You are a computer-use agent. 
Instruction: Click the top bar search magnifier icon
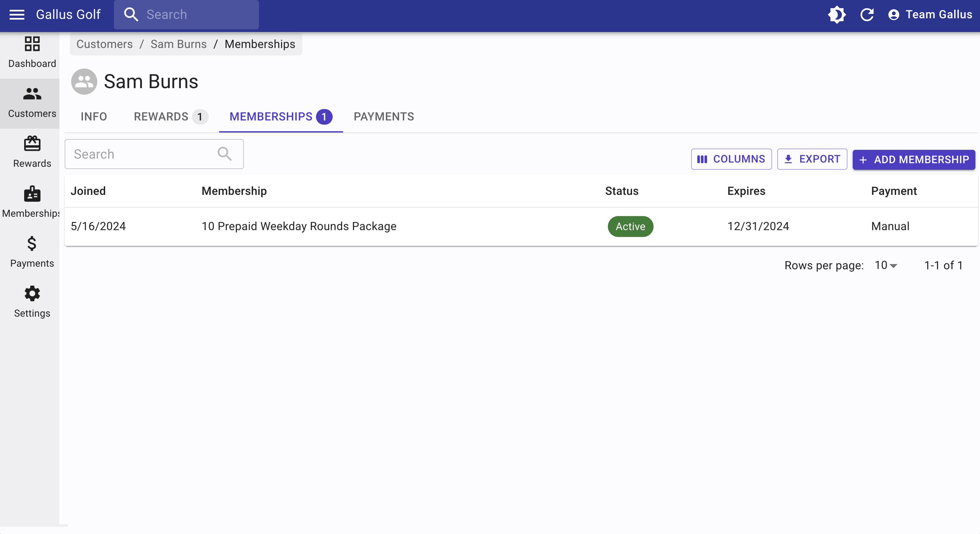[x=131, y=14]
